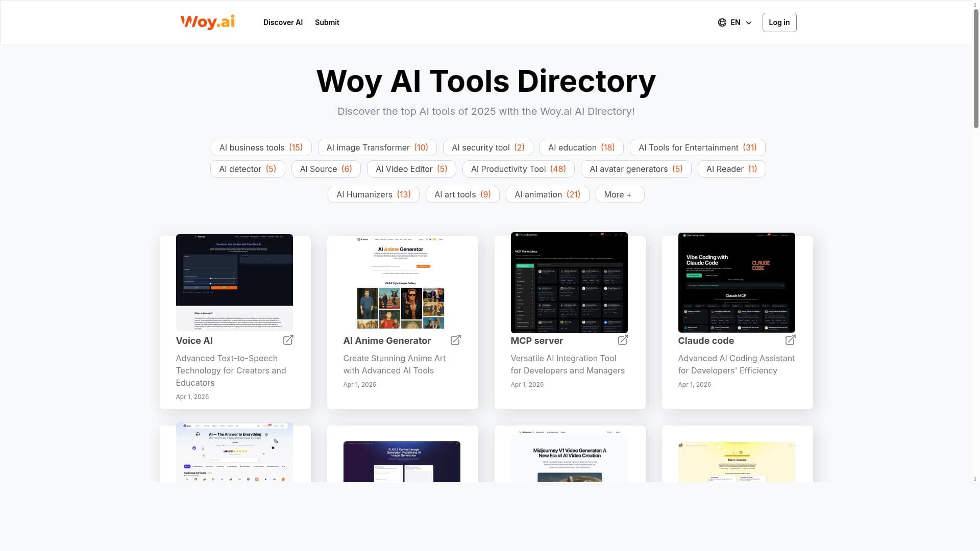Select AI avatar generators category
Viewport: 980px width, 551px height.
coord(636,169)
